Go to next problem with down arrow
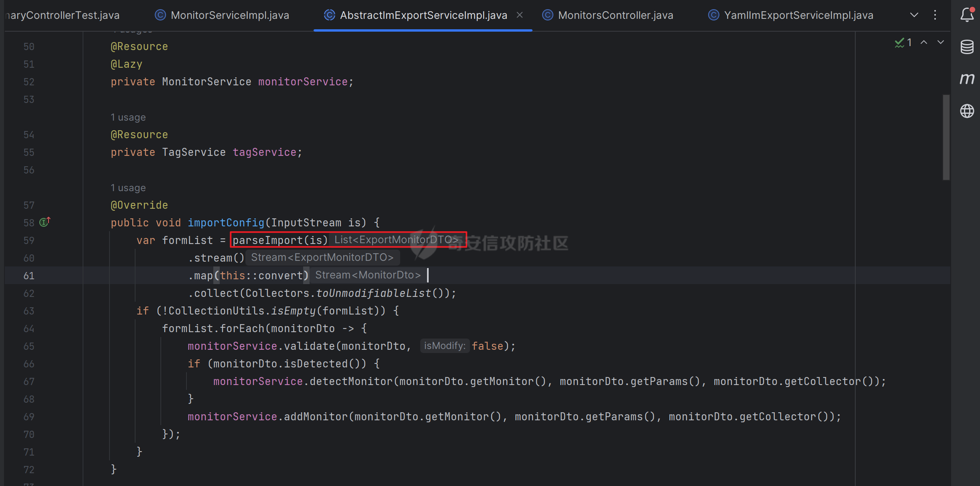 [x=941, y=42]
